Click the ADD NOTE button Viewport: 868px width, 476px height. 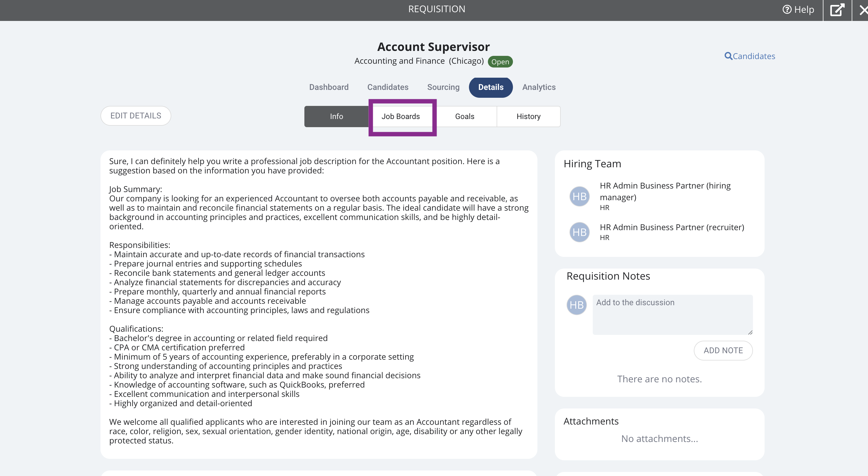[x=723, y=350]
